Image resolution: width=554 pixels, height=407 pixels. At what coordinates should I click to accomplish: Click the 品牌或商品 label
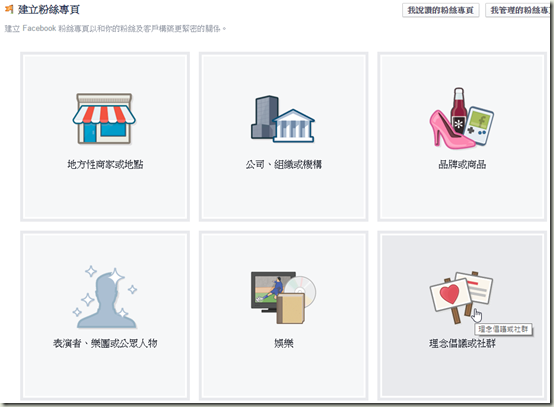coord(462,164)
